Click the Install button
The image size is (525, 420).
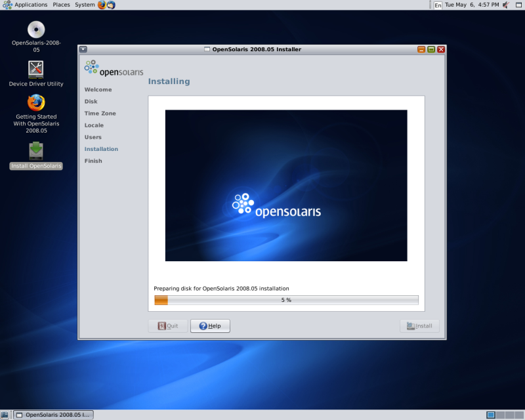(x=419, y=326)
